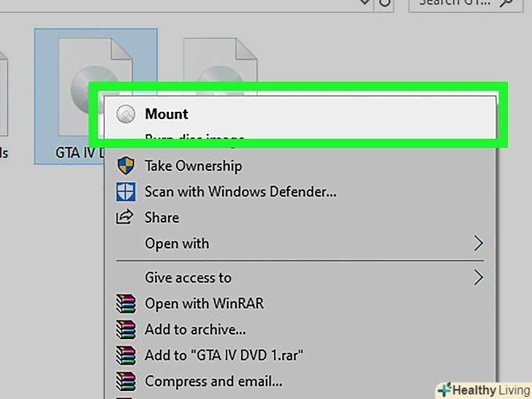Select Share menu entry
The width and height of the screenshot is (532, 399).
pos(161,218)
